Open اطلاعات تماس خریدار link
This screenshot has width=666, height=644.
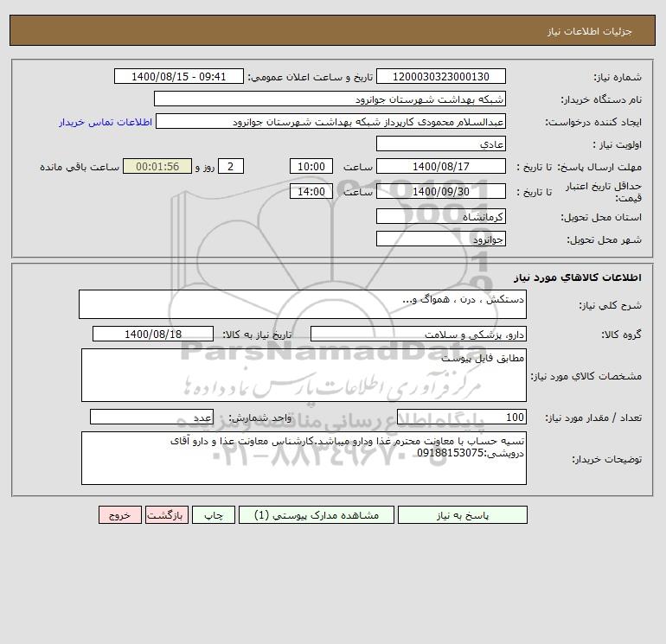coord(106,122)
